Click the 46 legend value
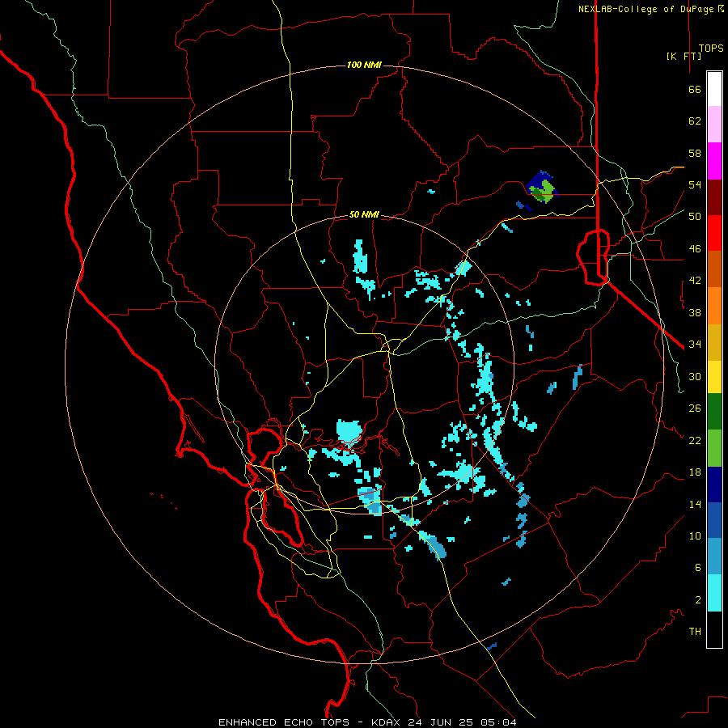 coord(695,249)
